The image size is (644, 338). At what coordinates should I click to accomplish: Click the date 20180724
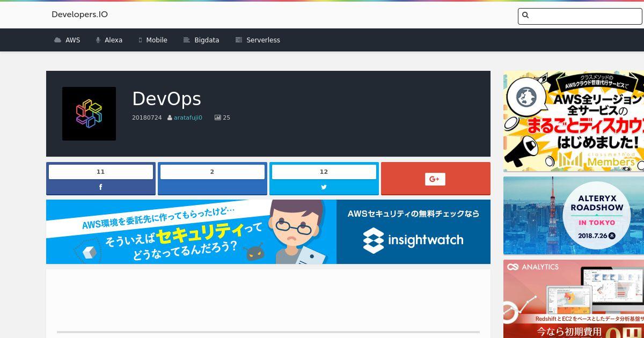147,117
